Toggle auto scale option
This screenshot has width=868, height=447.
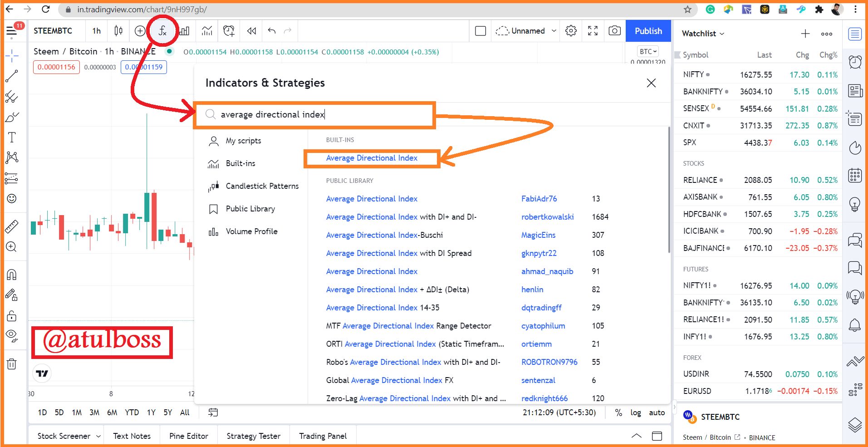click(x=657, y=413)
